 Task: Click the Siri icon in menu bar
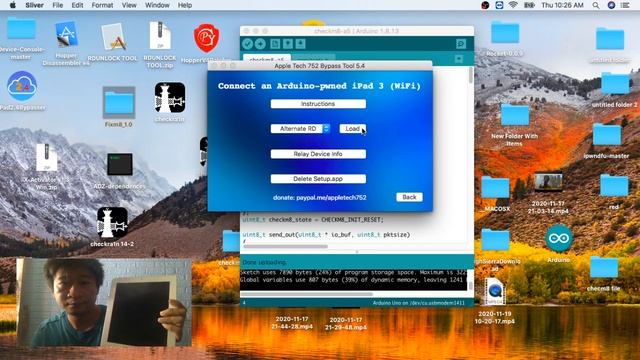click(611, 5)
